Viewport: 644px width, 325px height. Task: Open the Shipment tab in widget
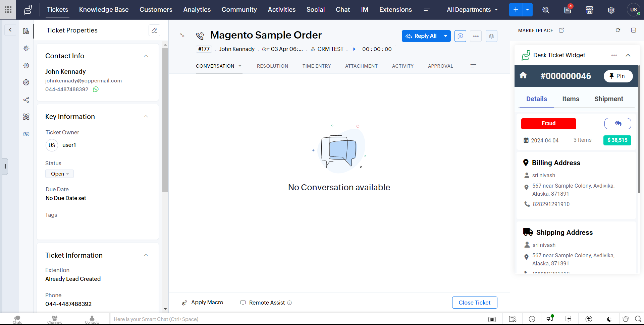[608, 99]
